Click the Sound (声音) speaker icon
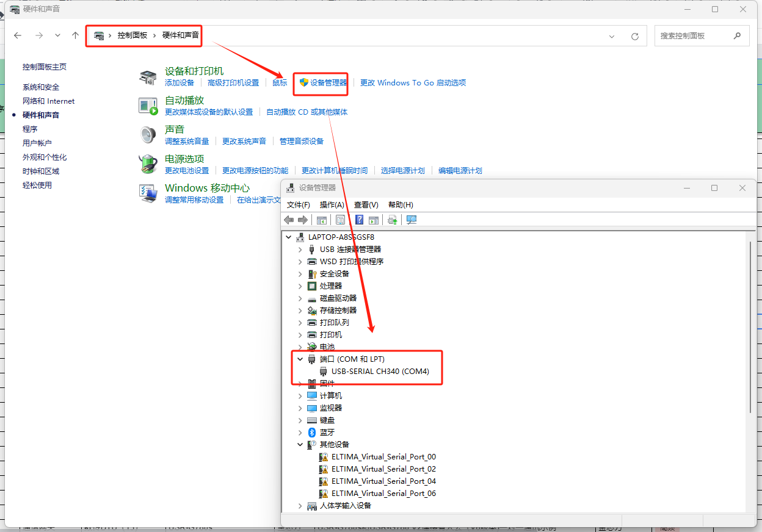762x532 pixels. pos(148,135)
